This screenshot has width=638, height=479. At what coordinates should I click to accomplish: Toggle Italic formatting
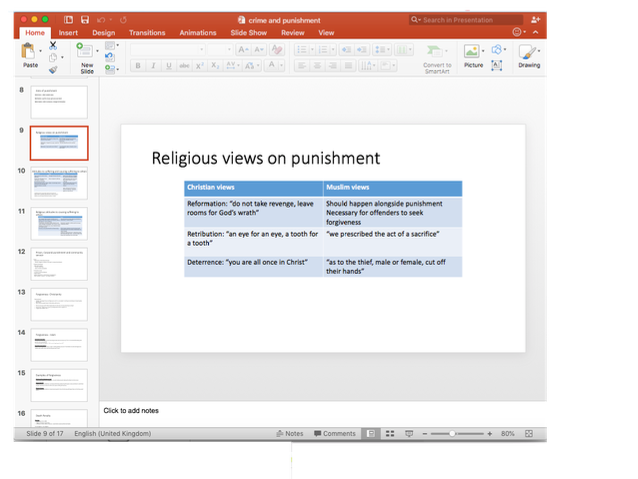[153, 66]
